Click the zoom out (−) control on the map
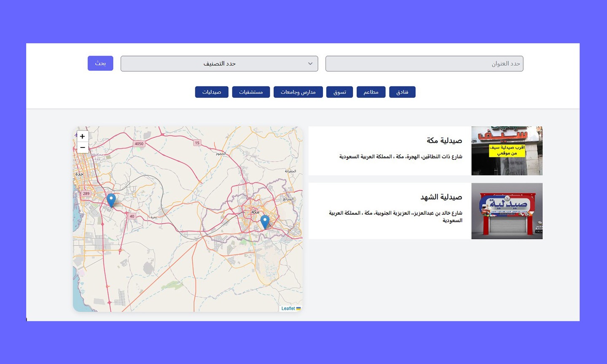Screen dimensions: 607x364 [82, 147]
